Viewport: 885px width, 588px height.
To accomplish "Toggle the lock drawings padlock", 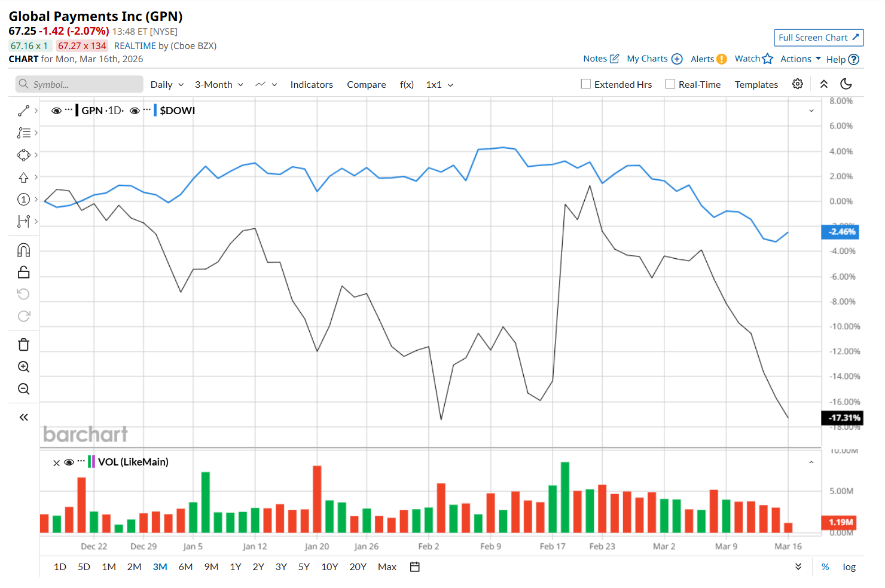I will pyautogui.click(x=23, y=272).
